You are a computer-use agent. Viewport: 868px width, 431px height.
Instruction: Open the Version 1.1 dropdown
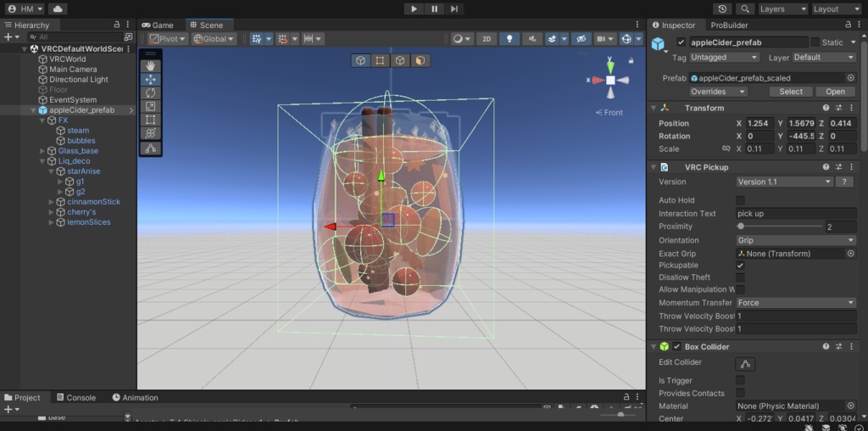click(x=784, y=182)
